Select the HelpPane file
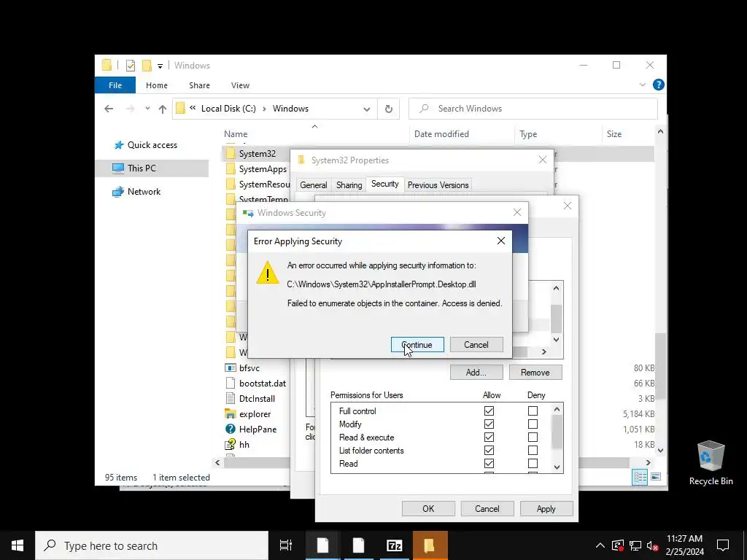The image size is (747, 560). (x=258, y=429)
